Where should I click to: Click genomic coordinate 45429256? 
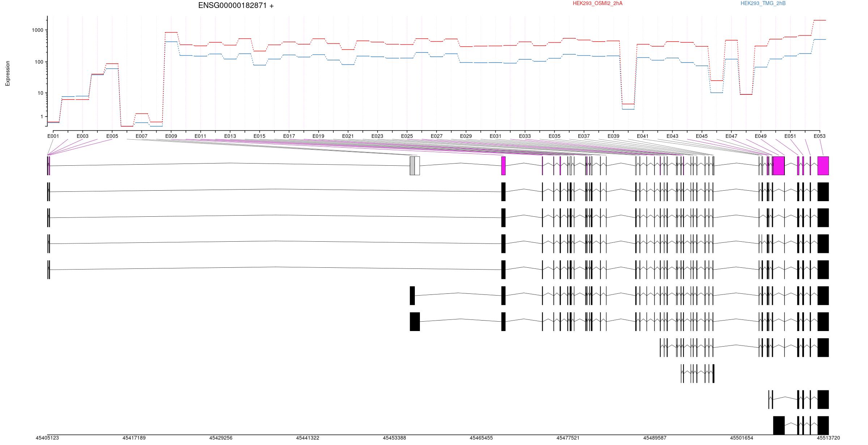pyautogui.click(x=221, y=438)
